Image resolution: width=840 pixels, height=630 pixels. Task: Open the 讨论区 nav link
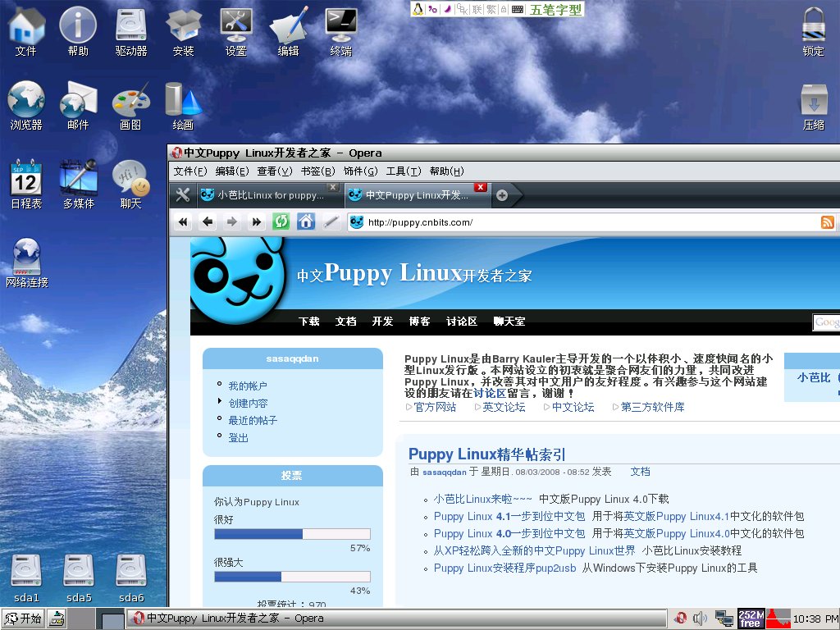tap(461, 322)
